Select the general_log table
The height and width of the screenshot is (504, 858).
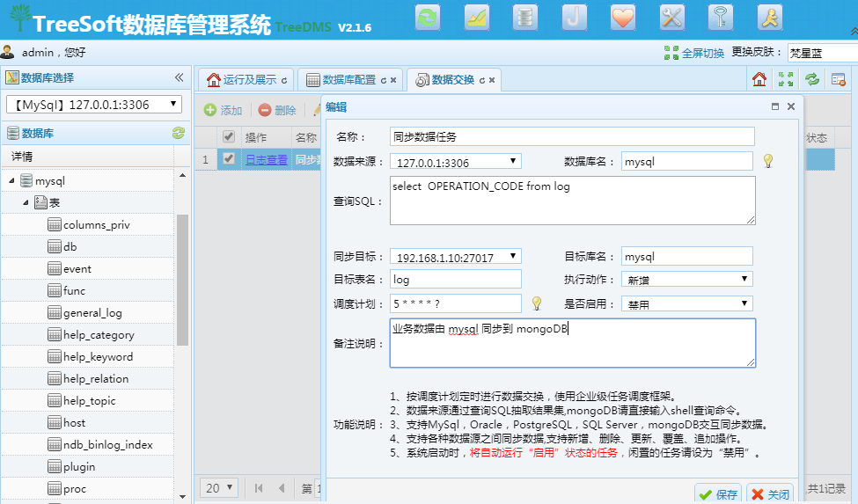pyautogui.click(x=92, y=312)
